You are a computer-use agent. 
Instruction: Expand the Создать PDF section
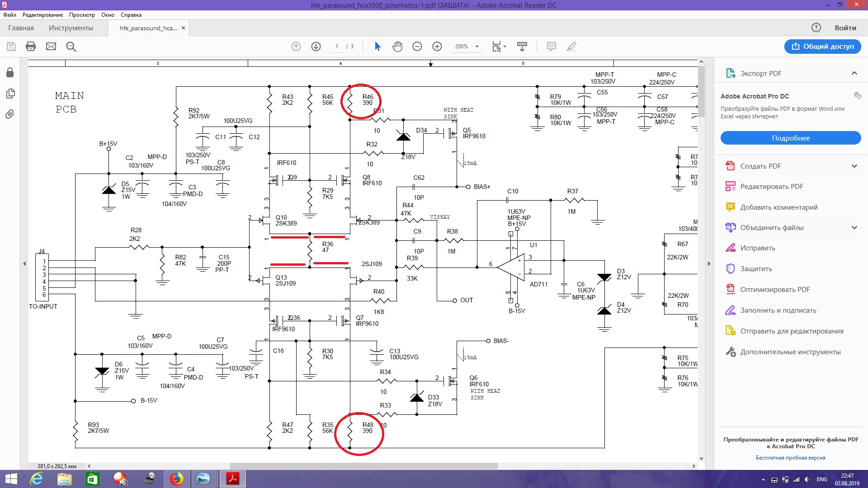tap(854, 166)
